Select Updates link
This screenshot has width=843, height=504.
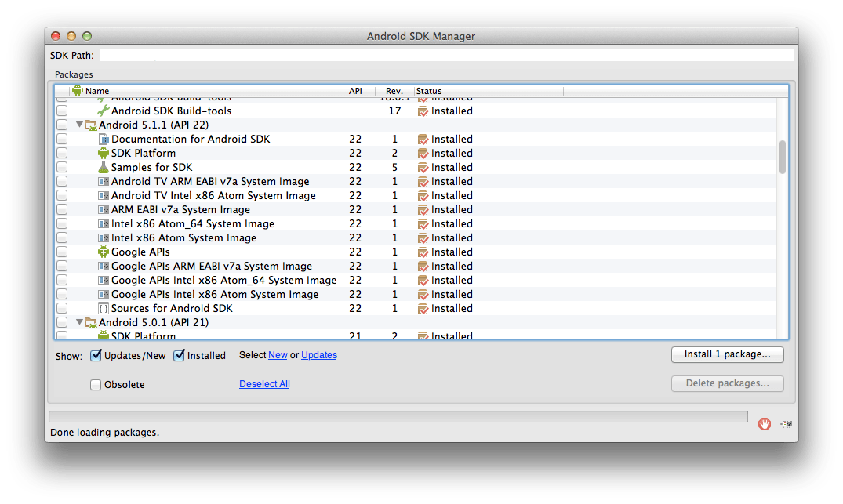(319, 355)
